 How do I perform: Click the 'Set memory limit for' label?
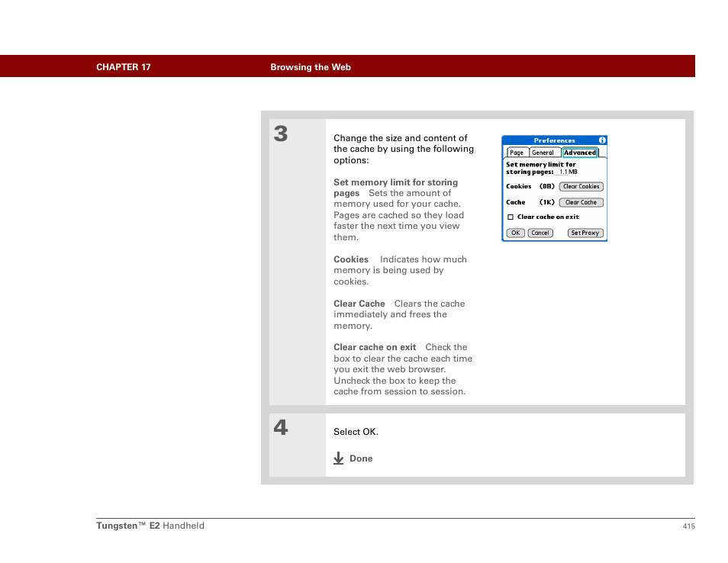click(x=541, y=164)
